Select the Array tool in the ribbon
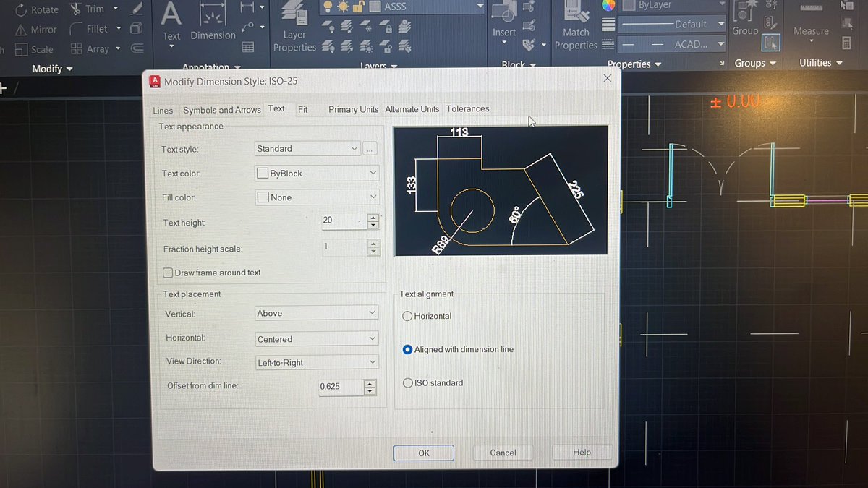868x488 pixels. pyautogui.click(x=90, y=49)
